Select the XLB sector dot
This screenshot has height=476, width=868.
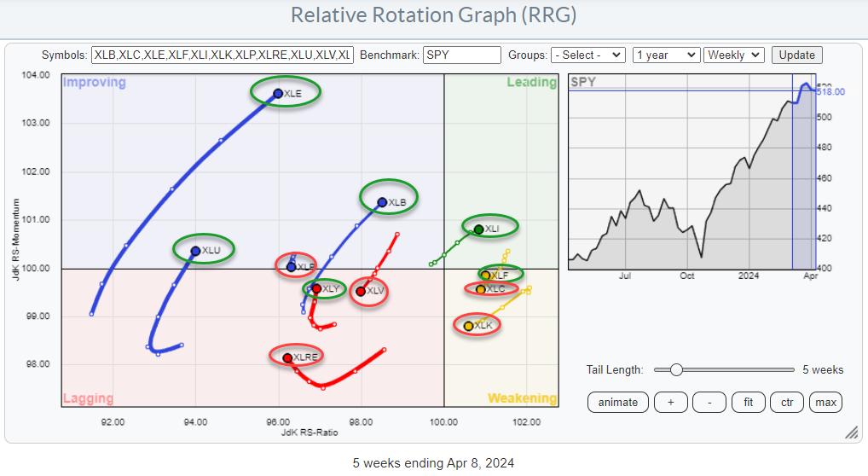[x=382, y=202]
